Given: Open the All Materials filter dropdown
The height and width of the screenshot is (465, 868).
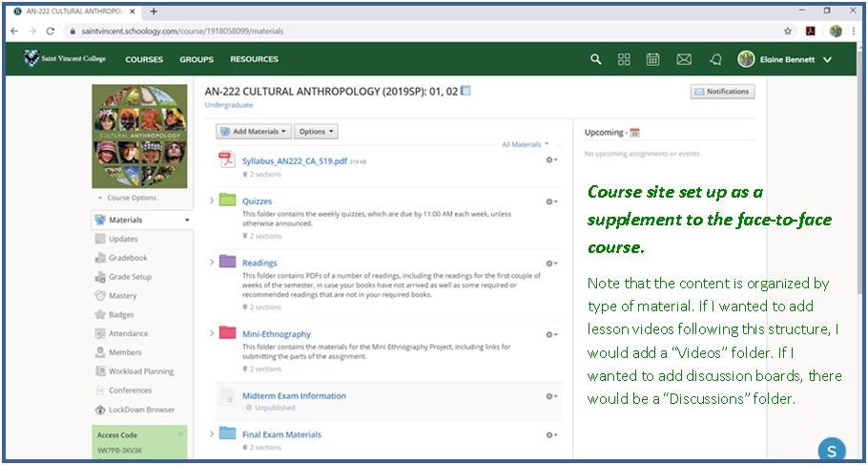Looking at the screenshot, I should pos(526,144).
